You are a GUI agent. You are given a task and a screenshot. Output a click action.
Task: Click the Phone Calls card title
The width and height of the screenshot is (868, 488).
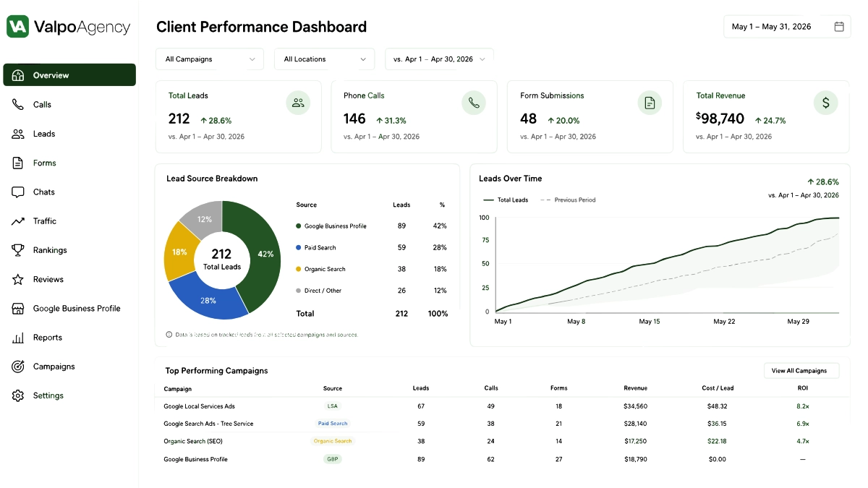(x=364, y=95)
